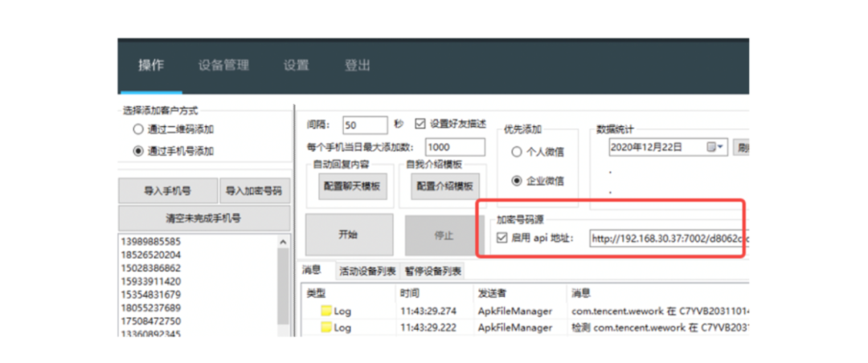868x363 pixels.
Task: Focus the 间隔 seconds input field
Action: (365, 125)
